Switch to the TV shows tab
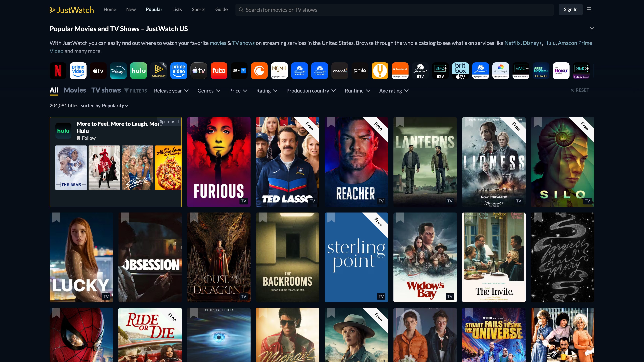This screenshot has height=362, width=644. coord(106,90)
